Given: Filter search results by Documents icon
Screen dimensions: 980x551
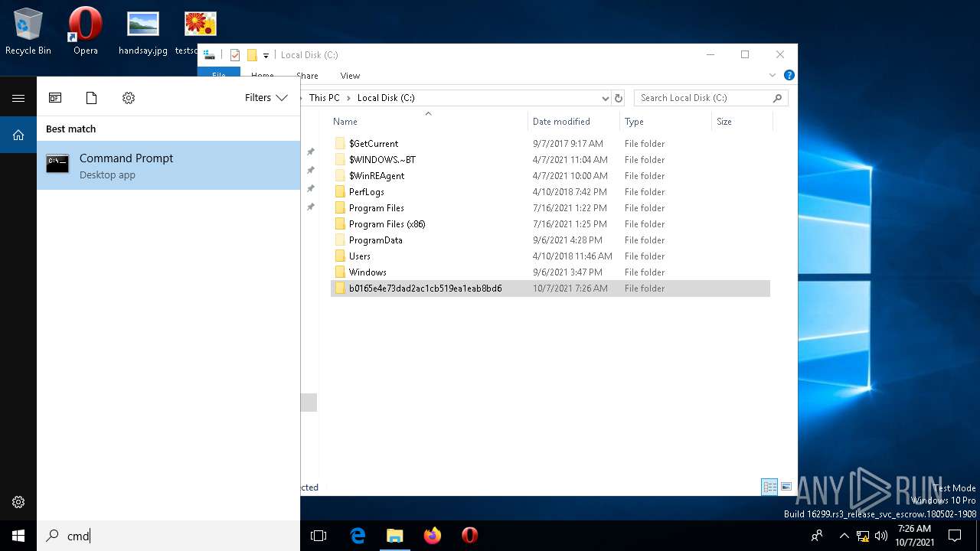Looking at the screenshot, I should (92, 98).
